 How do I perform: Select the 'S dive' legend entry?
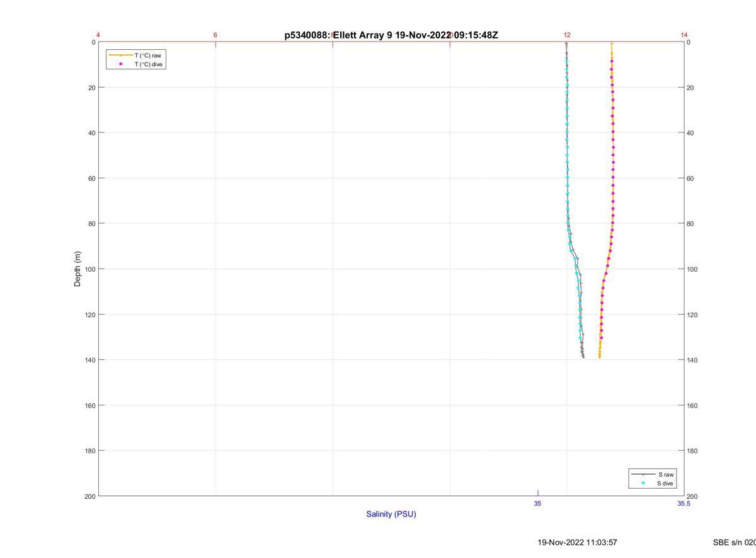665,484
